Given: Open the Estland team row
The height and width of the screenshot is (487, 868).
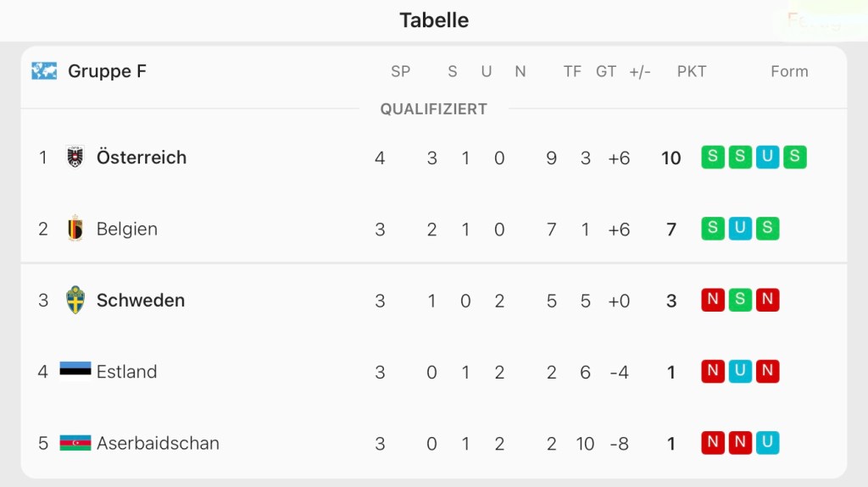Looking at the screenshot, I should [x=127, y=371].
